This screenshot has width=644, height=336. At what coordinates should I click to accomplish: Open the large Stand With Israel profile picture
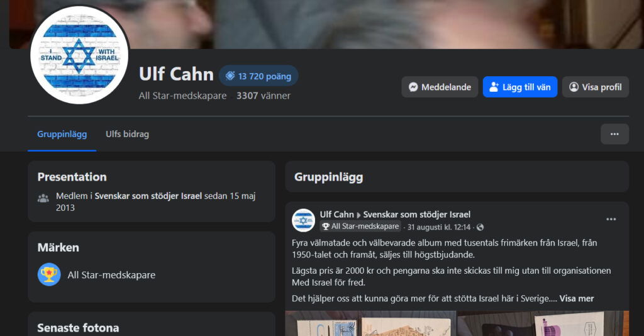[x=79, y=55]
